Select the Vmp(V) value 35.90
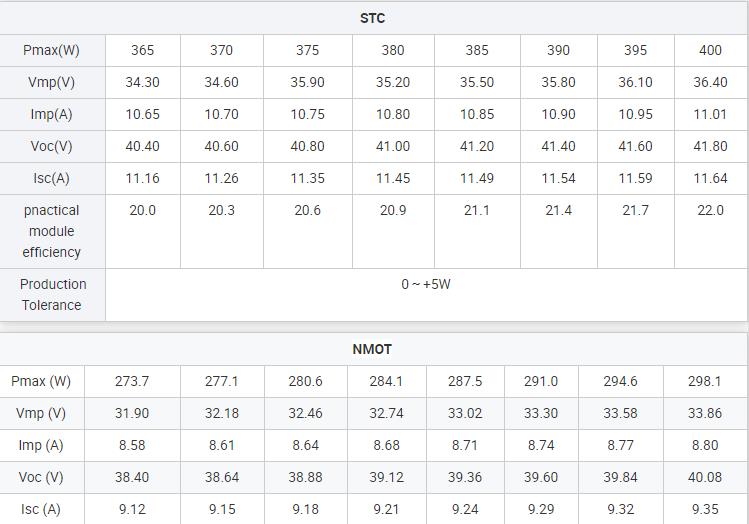The image size is (749, 524). [307, 82]
